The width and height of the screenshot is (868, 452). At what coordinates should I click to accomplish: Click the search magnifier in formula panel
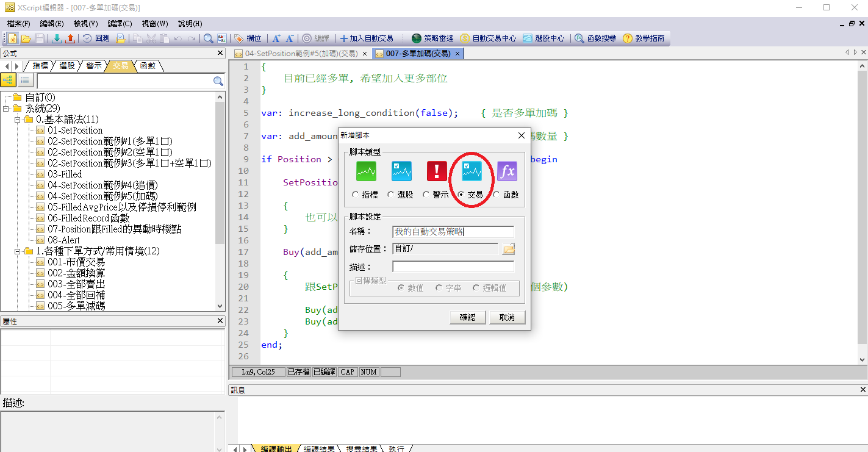[218, 81]
